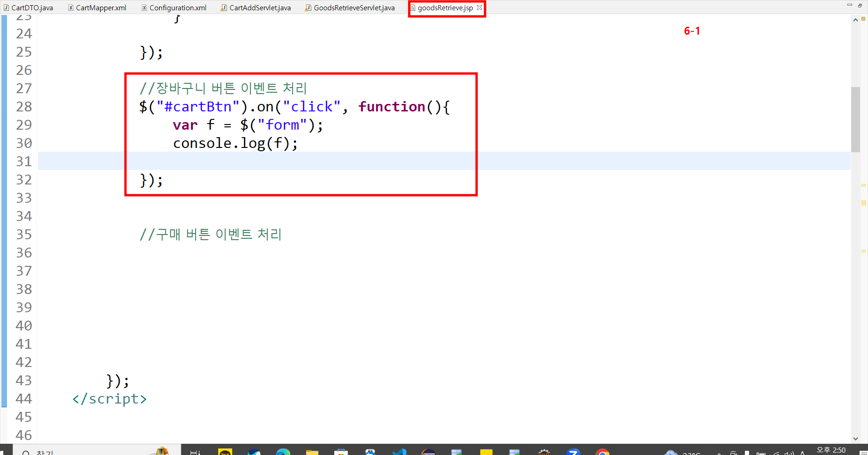Click the "click" event string

point(311,107)
